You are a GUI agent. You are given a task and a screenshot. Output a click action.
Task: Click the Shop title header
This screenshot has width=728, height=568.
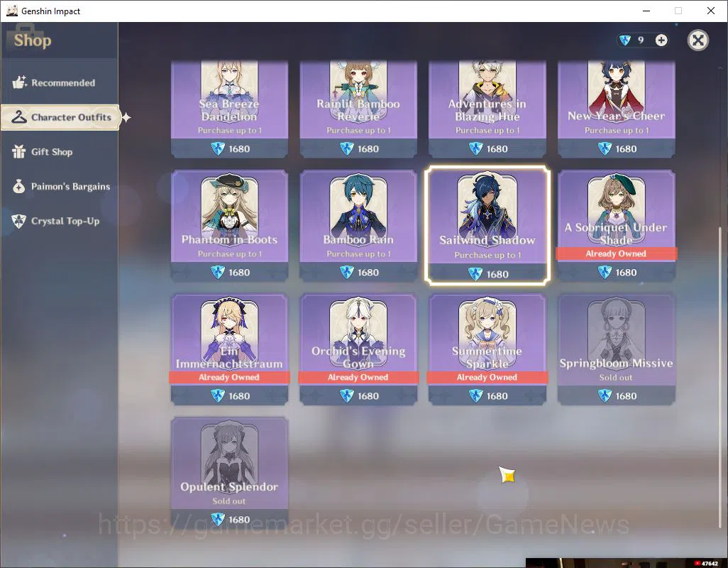tap(33, 40)
